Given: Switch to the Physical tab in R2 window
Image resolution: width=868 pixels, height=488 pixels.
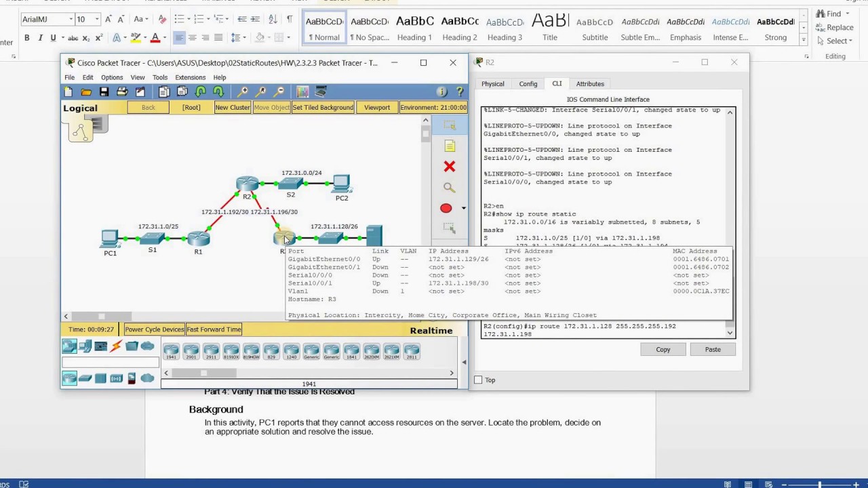Looking at the screenshot, I should pos(493,84).
